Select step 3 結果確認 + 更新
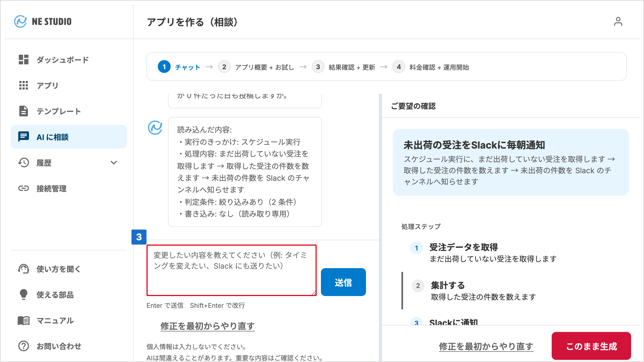Viewport: 644px width, 362px height. point(343,67)
